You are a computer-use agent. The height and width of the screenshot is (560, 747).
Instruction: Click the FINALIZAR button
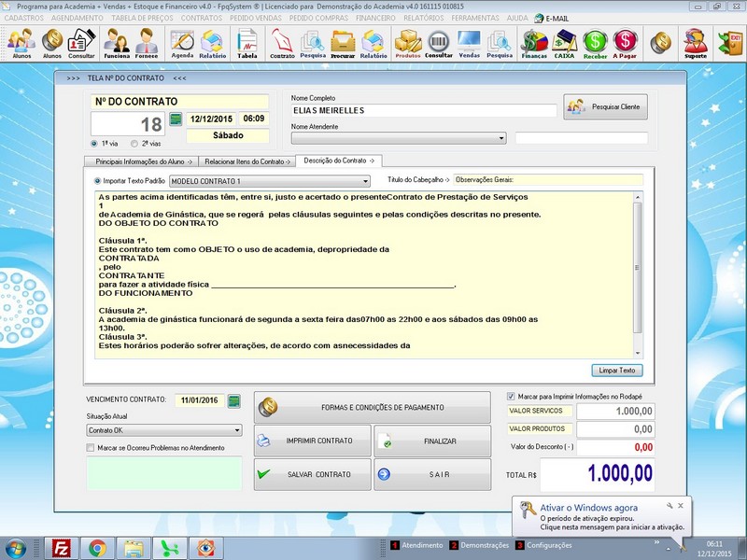(432, 441)
